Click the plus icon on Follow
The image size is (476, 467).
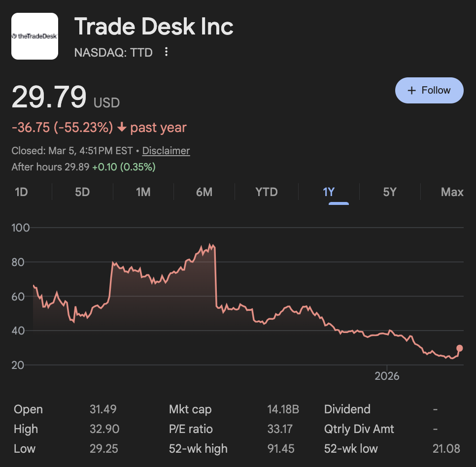pyautogui.click(x=412, y=91)
